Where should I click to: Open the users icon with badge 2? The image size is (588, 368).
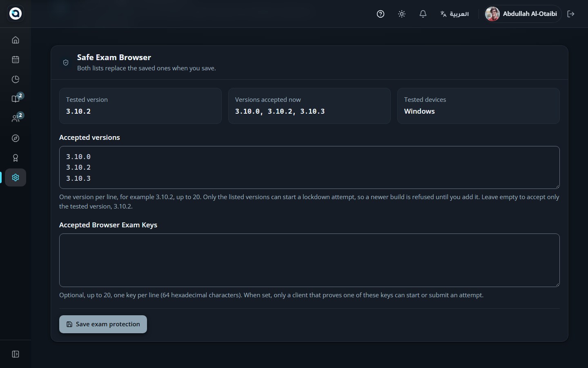coord(16,119)
